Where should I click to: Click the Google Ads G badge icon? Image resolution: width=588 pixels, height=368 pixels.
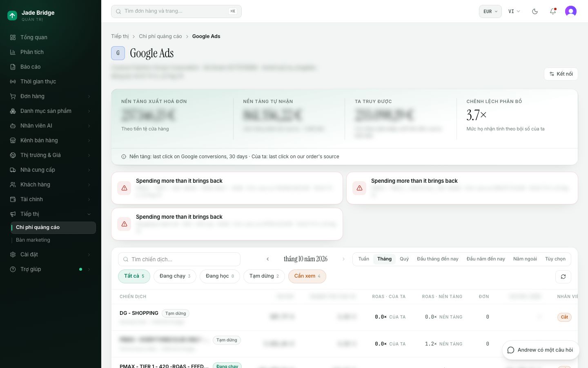pos(118,53)
